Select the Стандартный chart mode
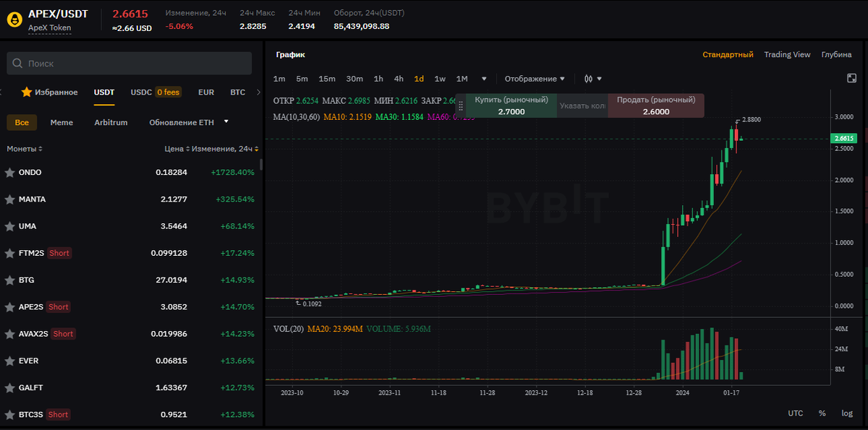The height and width of the screenshot is (430, 868). click(x=728, y=54)
